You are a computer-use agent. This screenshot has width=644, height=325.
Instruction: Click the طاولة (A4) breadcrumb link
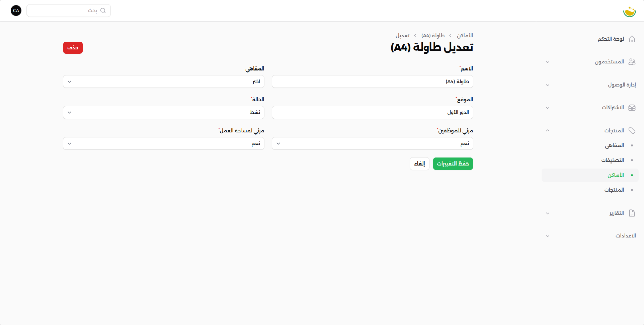click(433, 36)
